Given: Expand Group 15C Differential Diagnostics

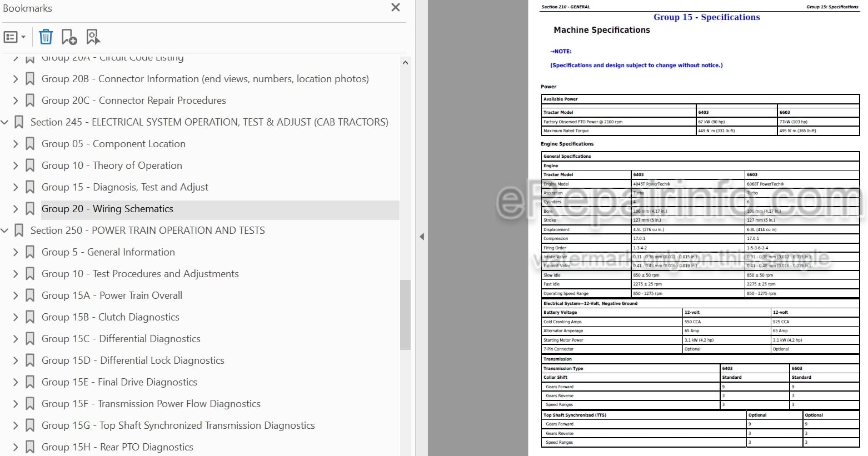Looking at the screenshot, I should pyautogui.click(x=16, y=339).
